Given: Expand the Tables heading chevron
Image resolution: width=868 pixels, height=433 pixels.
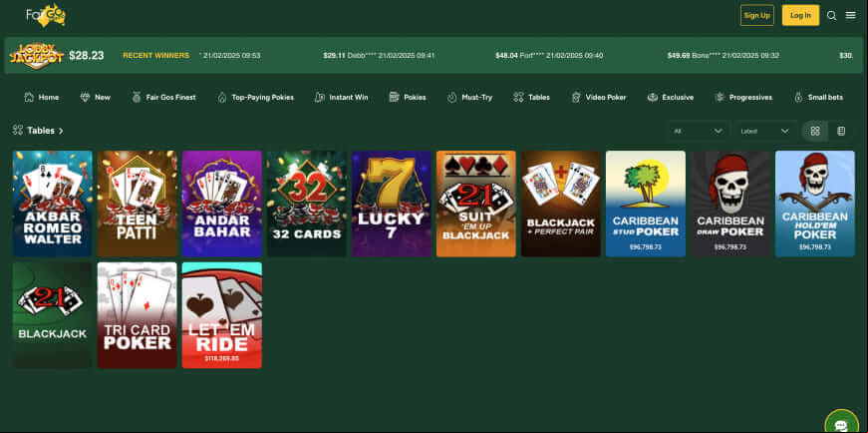Looking at the screenshot, I should tap(61, 131).
